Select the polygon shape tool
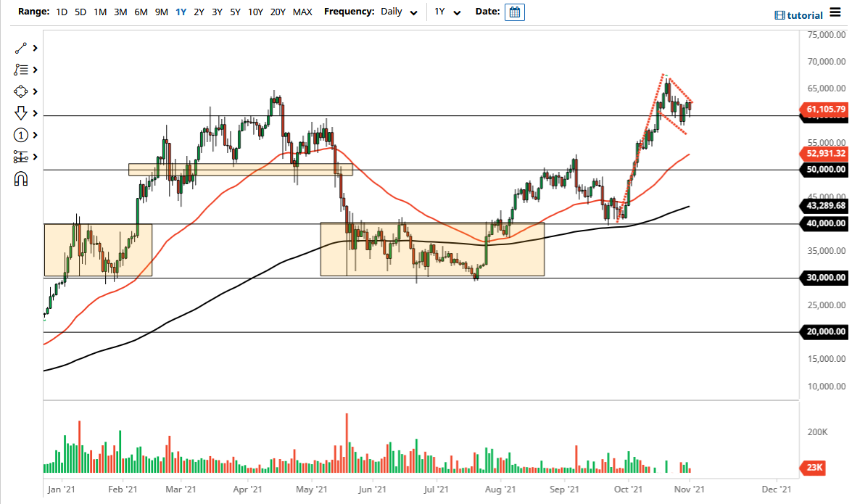852x504 pixels. [20, 91]
